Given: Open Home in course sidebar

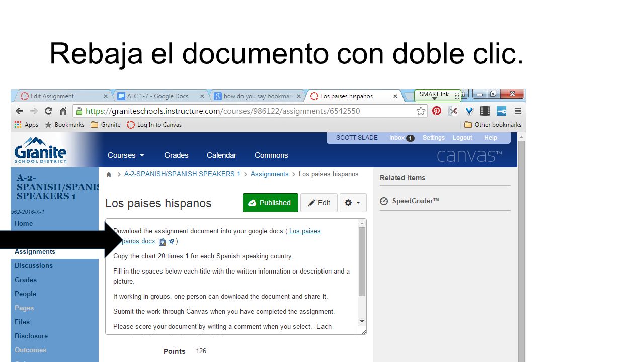Looking at the screenshot, I should [x=24, y=224].
